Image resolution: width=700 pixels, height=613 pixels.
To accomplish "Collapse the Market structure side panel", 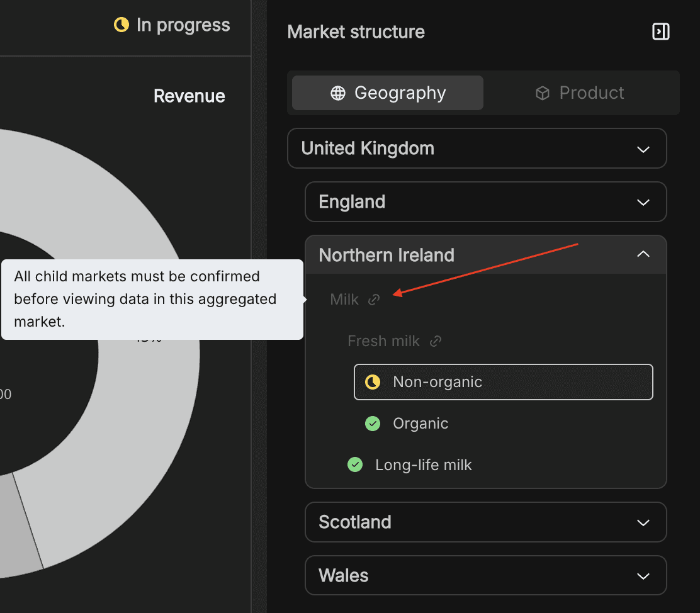I will (660, 31).
